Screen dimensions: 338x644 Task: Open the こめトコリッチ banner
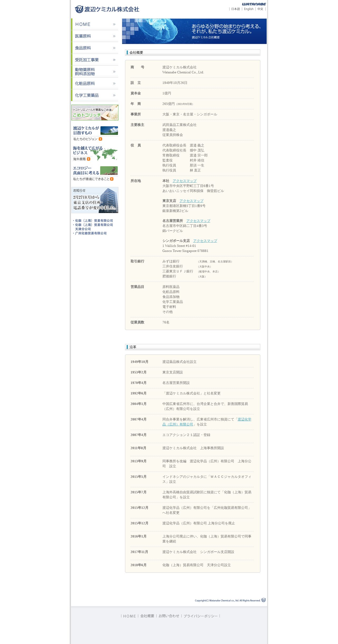point(95,113)
